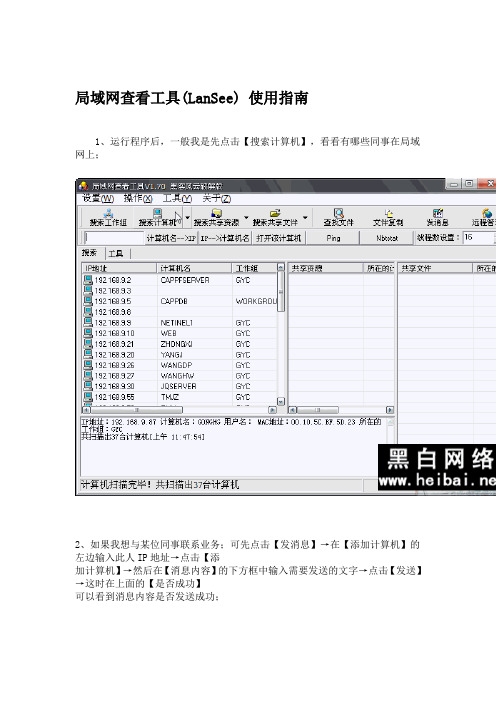
Task: Select the NETINEL1 computer name cell
Action: (x=176, y=323)
